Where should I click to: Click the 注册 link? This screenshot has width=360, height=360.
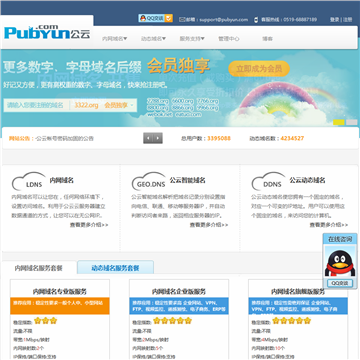click(x=347, y=20)
